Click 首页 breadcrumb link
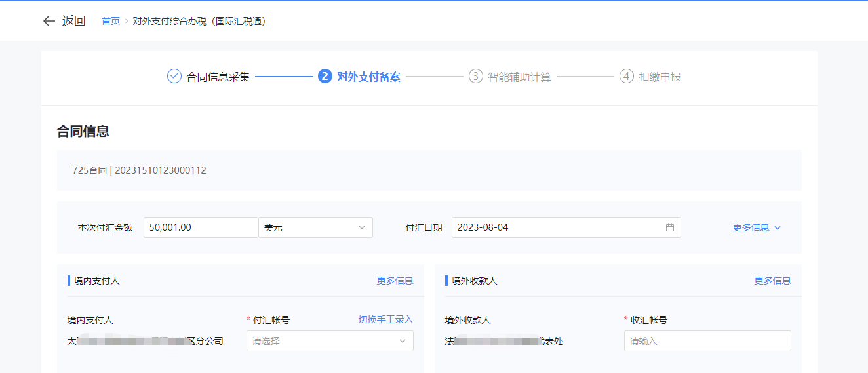 (x=111, y=21)
